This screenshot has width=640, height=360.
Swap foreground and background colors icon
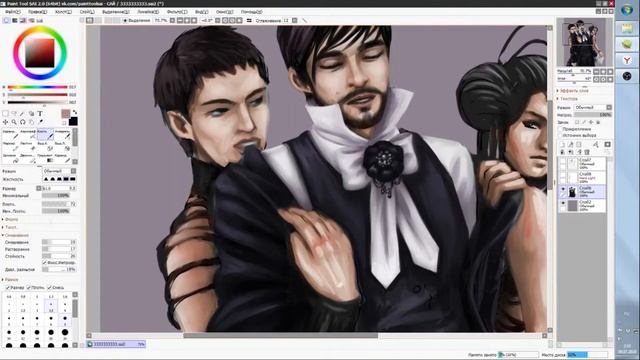tap(75, 112)
